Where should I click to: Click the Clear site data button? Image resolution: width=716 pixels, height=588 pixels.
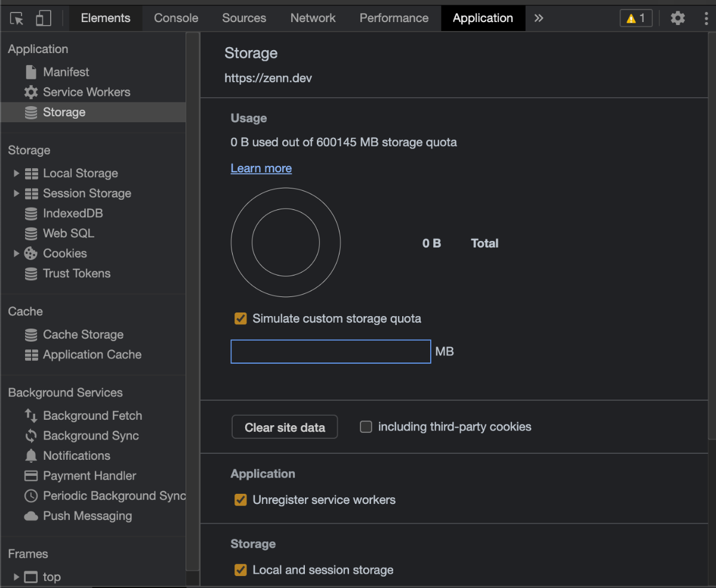(285, 427)
